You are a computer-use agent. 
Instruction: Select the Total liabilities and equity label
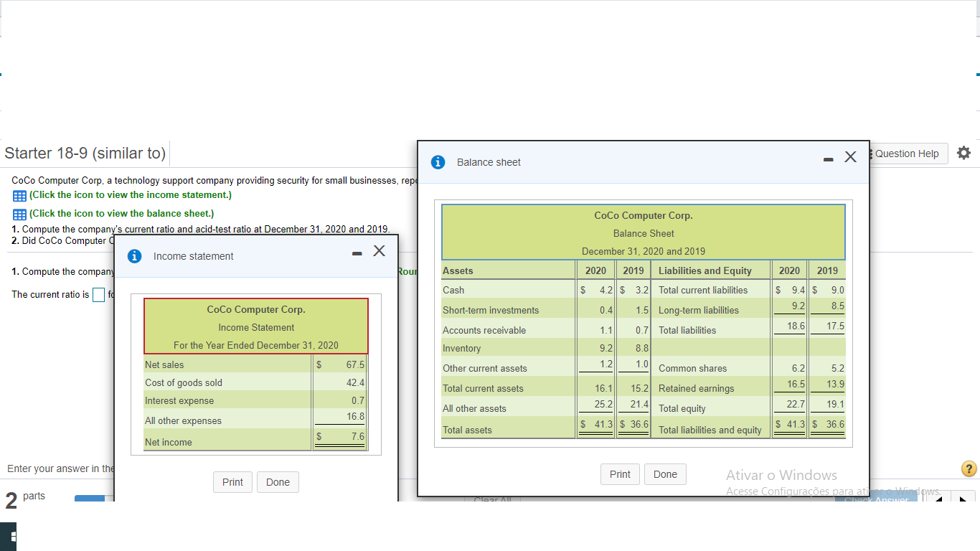click(710, 430)
